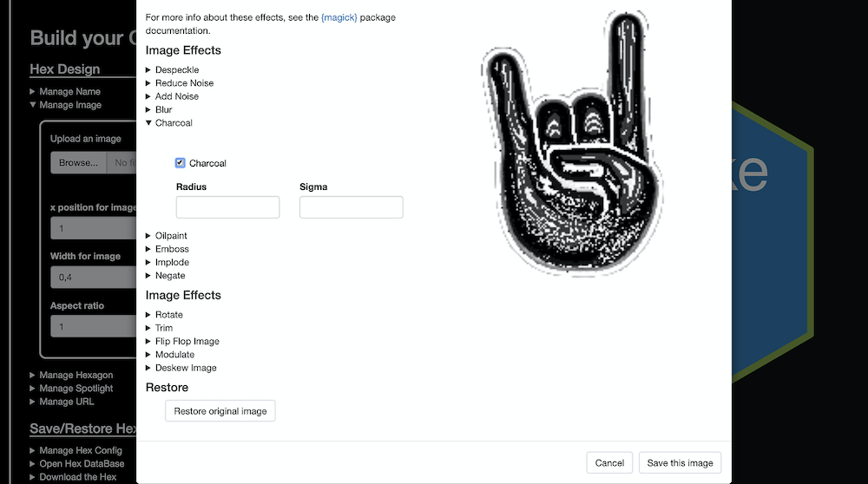Expand the Trim section
The width and height of the screenshot is (868, 484).
pyautogui.click(x=163, y=328)
